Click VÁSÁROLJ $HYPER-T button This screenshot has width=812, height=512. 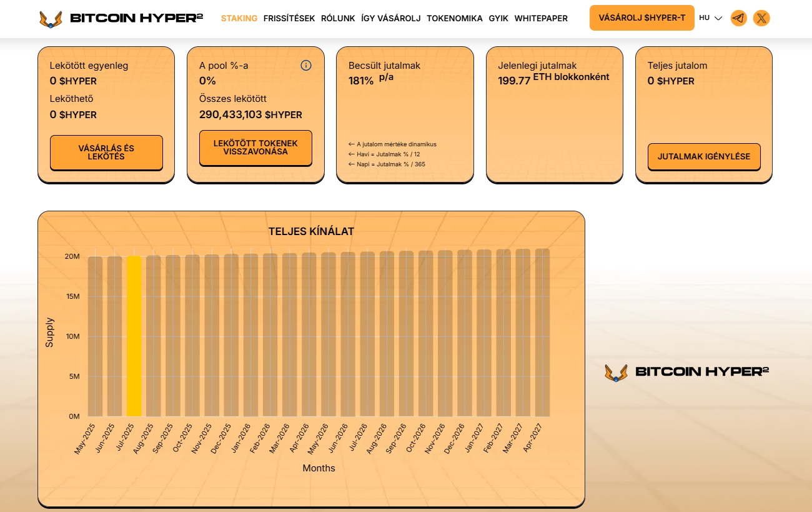coord(642,18)
